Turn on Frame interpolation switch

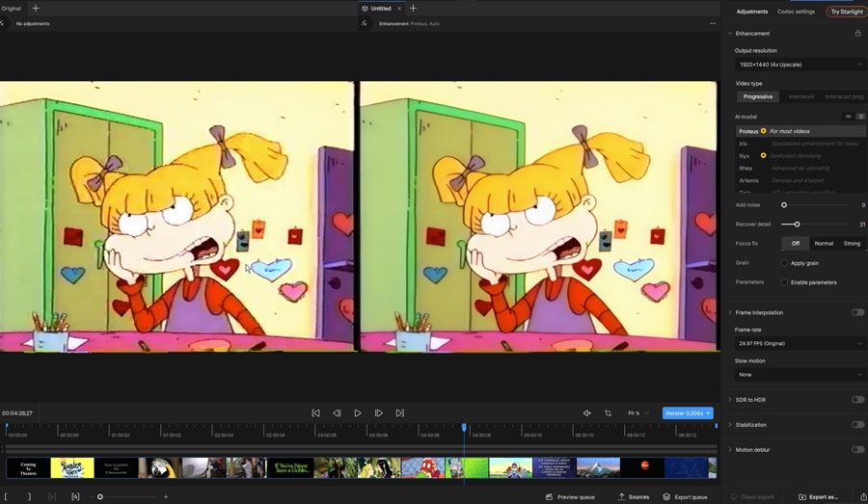pos(857,312)
